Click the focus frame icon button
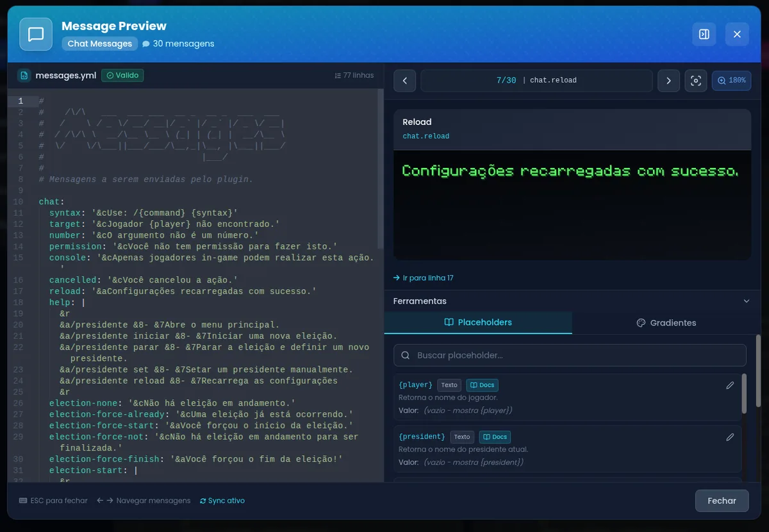769x532 pixels. [x=696, y=81]
